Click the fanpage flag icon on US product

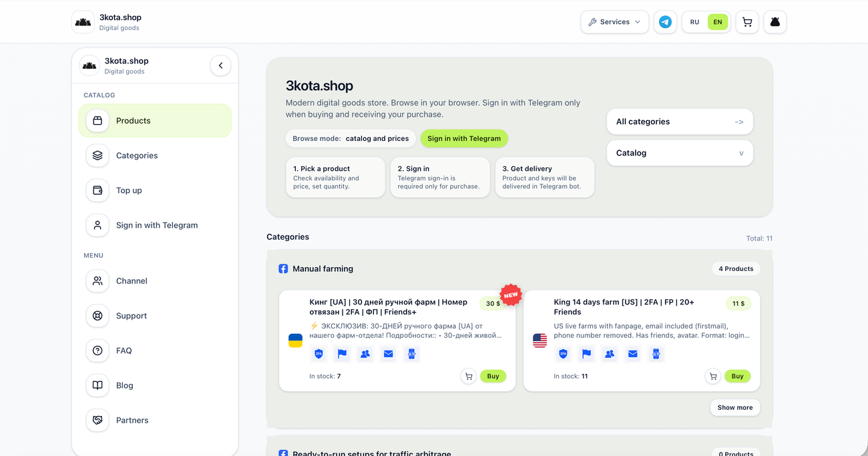click(586, 354)
